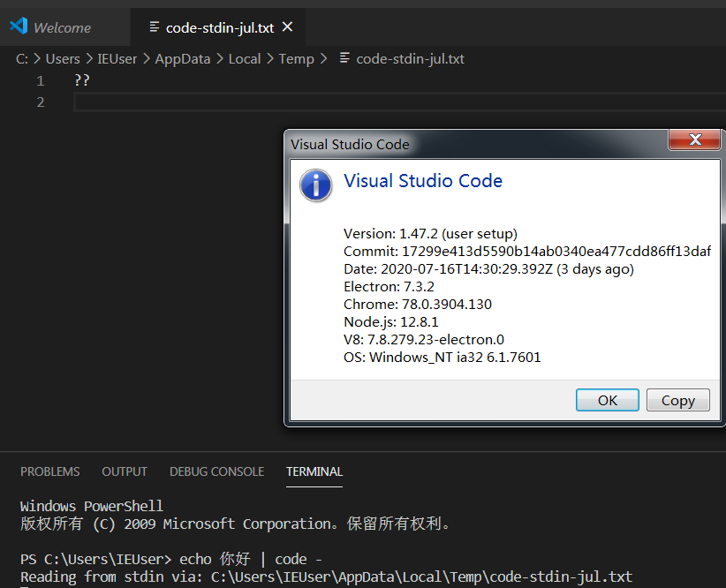726x588 pixels.
Task: Open the PROBLEMS panel
Action: point(49,471)
